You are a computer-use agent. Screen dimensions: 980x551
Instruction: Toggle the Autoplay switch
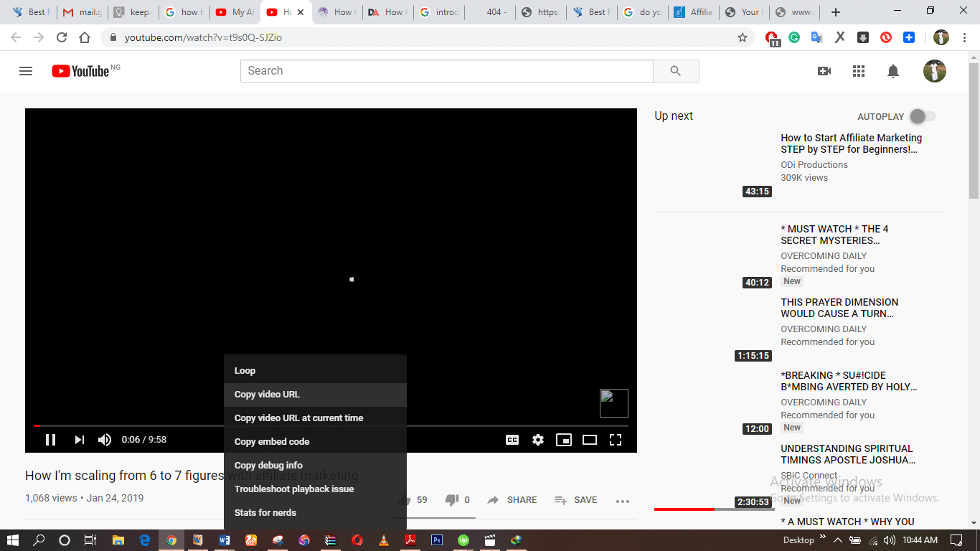(x=923, y=116)
